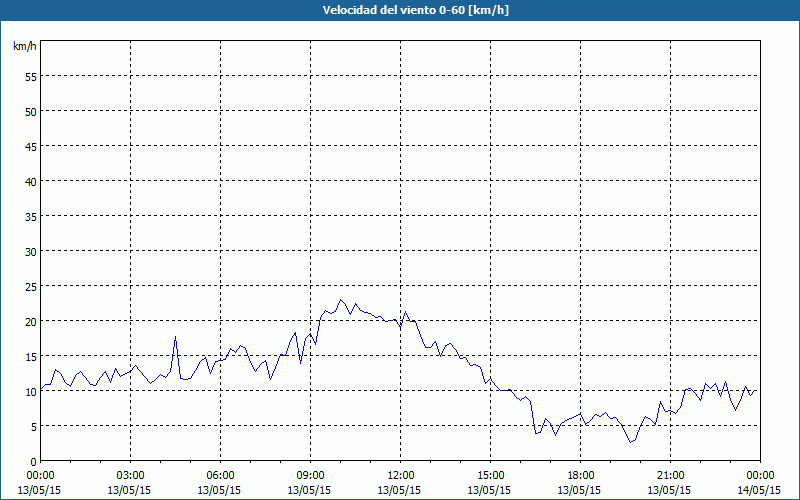Select the '13/05/15' date under 06:00
Screen dimensions: 800x500
coord(219,490)
